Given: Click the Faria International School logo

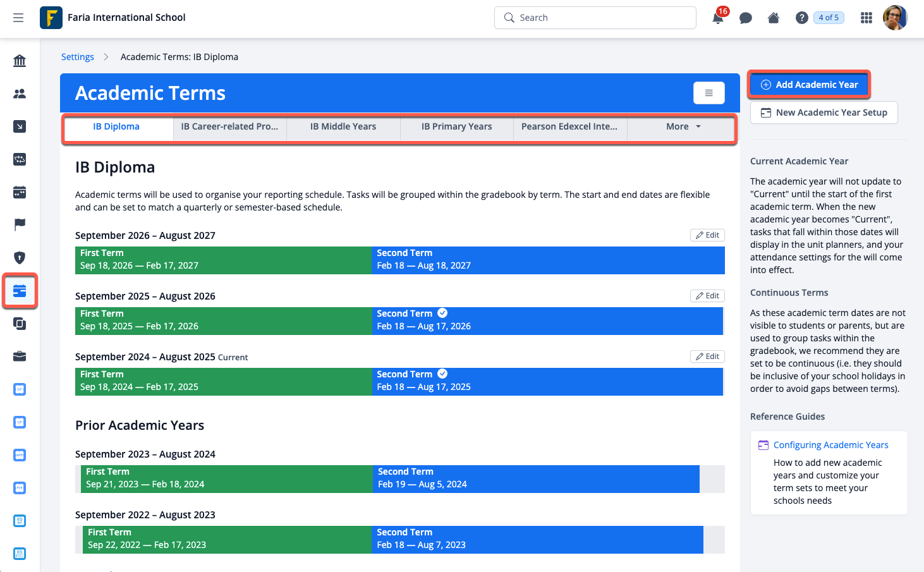Looking at the screenshot, I should click(x=51, y=18).
